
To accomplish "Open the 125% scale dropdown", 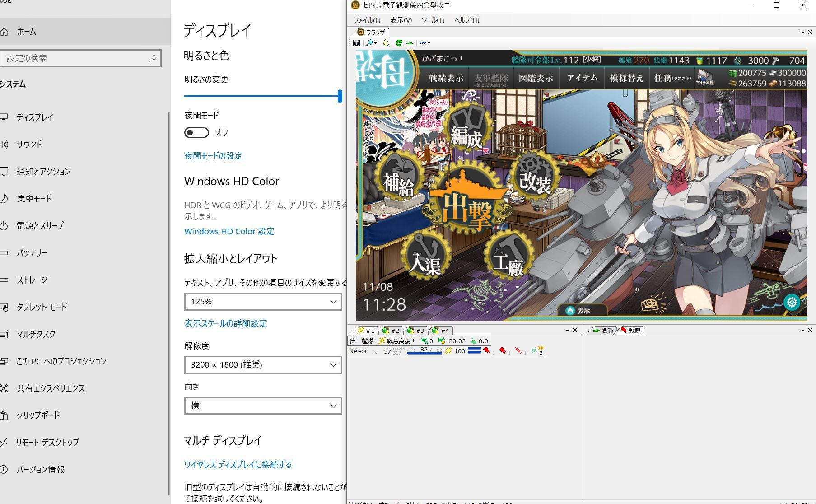I will (263, 302).
